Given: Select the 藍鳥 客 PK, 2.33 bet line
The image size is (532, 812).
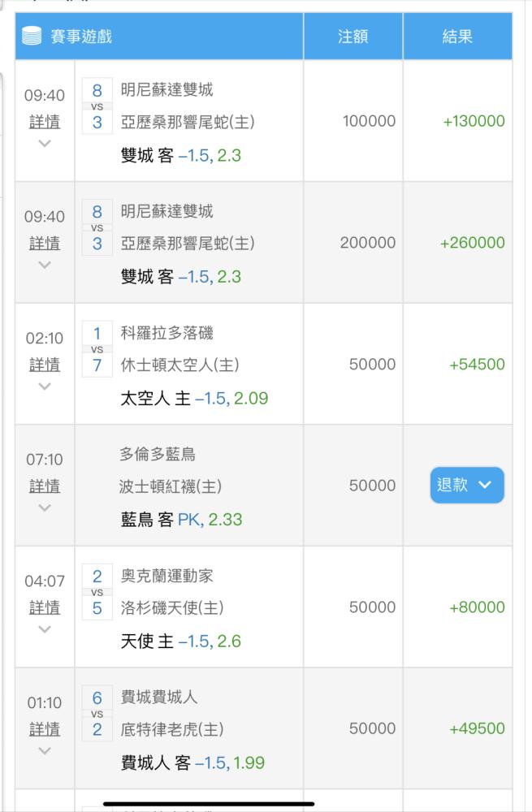Looking at the screenshot, I should pyautogui.click(x=181, y=520).
